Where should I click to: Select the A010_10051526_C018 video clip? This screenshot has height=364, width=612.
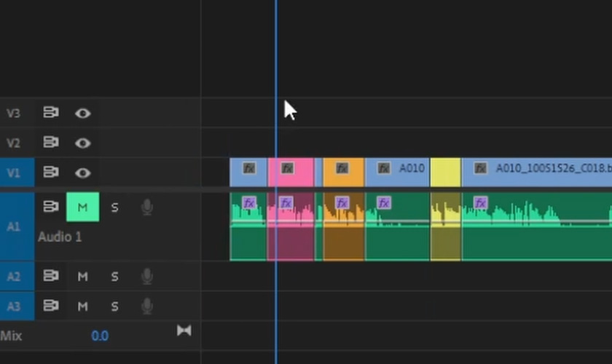pyautogui.click(x=537, y=172)
